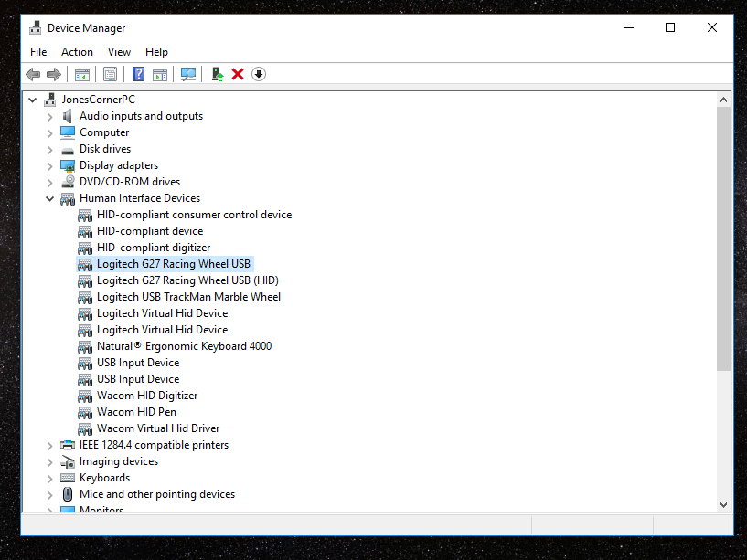Expand the Disk drives category
Image resolution: width=747 pixels, height=560 pixels.
pyautogui.click(x=49, y=150)
